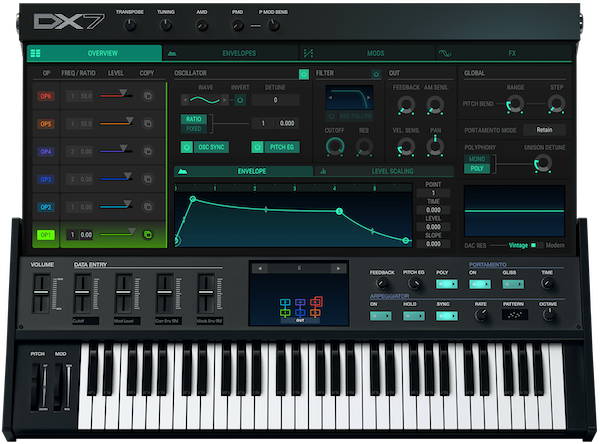Screen dimensions: 600x444
Task: Toggle the Filter section power icon
Action: point(376,74)
